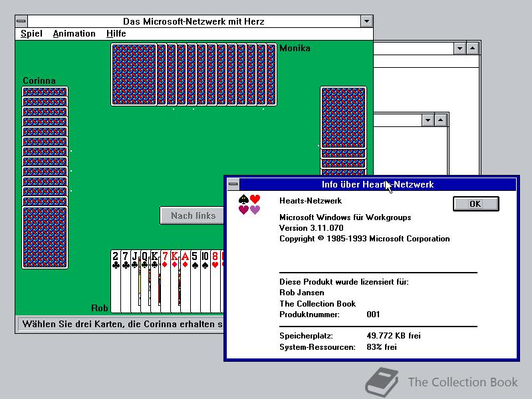Open the Info dialog's control menu box

(233, 184)
